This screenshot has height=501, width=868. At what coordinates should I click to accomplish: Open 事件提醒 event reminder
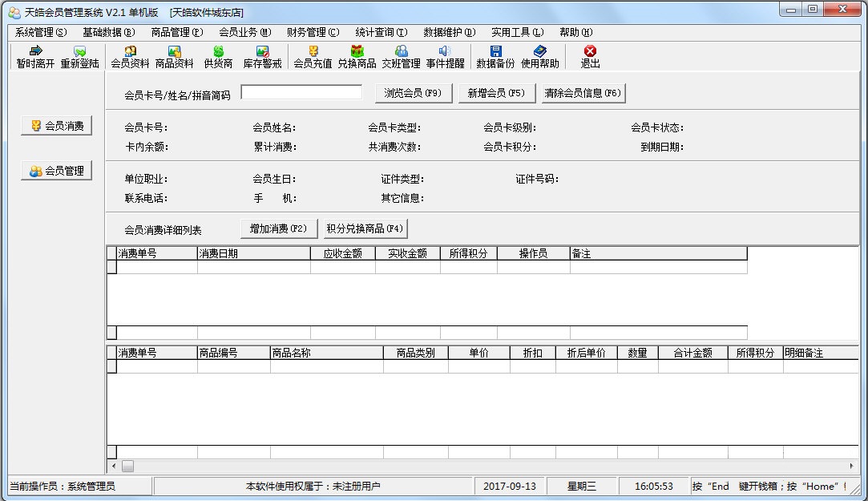point(443,56)
